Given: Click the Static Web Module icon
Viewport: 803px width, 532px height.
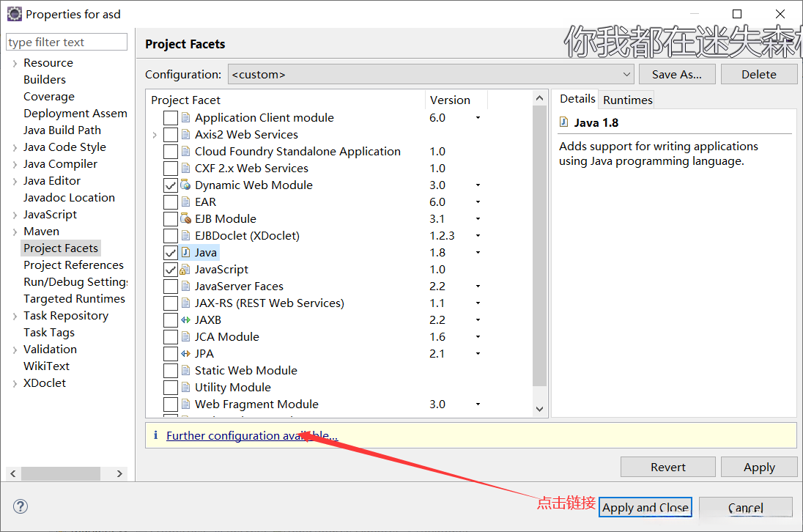Looking at the screenshot, I should point(185,371).
